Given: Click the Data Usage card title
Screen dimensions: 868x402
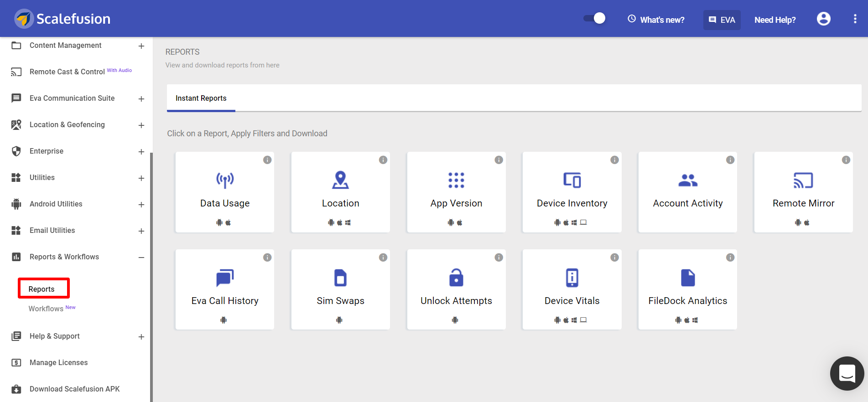Looking at the screenshot, I should coord(225,203).
